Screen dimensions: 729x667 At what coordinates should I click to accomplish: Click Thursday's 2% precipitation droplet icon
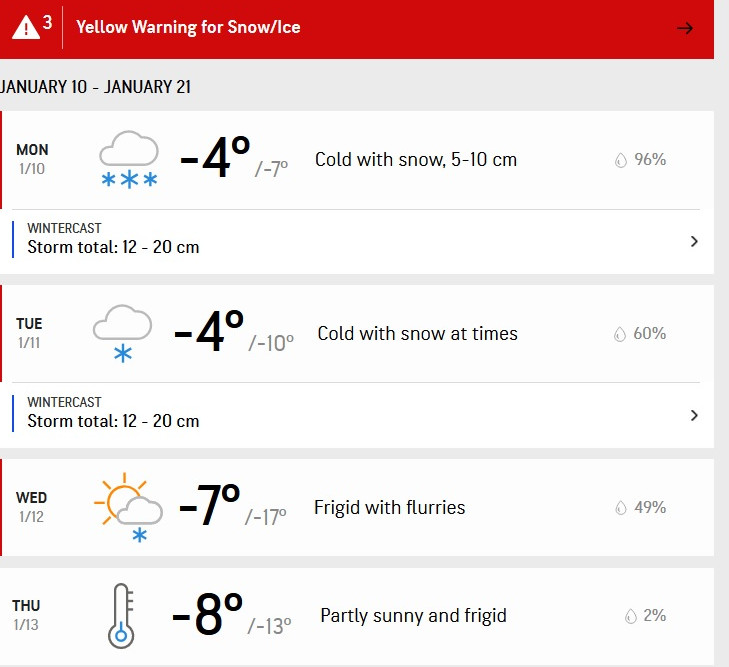click(630, 616)
